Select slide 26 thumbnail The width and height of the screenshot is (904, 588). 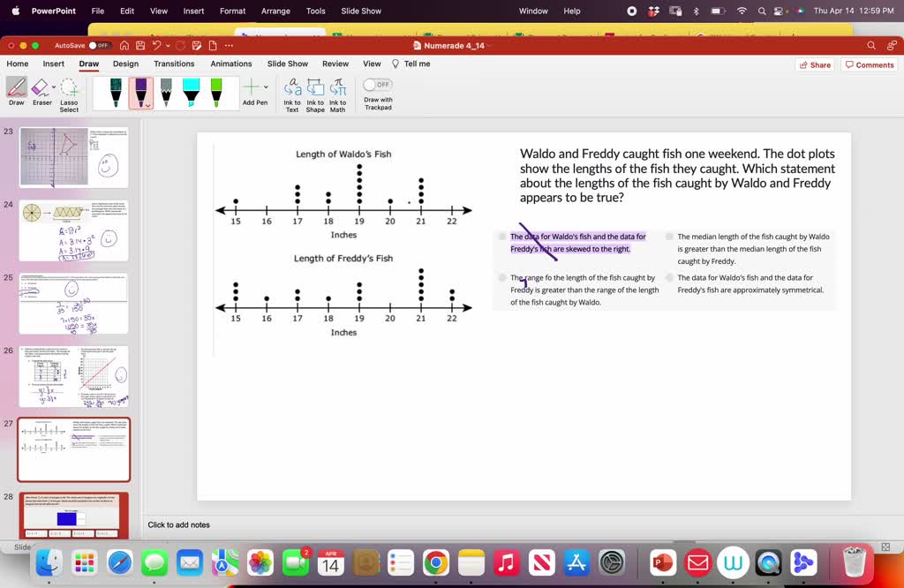pyautogui.click(x=74, y=376)
